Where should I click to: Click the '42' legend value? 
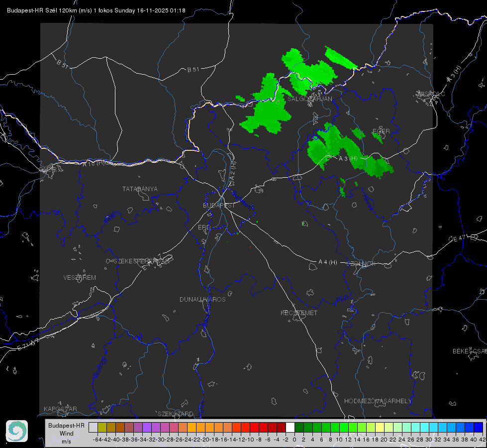pyautogui.click(x=483, y=440)
